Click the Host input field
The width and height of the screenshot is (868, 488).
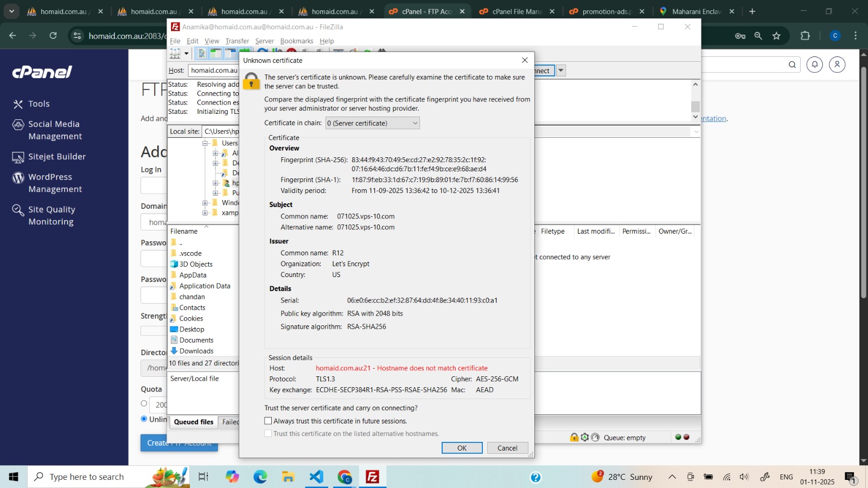click(214, 70)
